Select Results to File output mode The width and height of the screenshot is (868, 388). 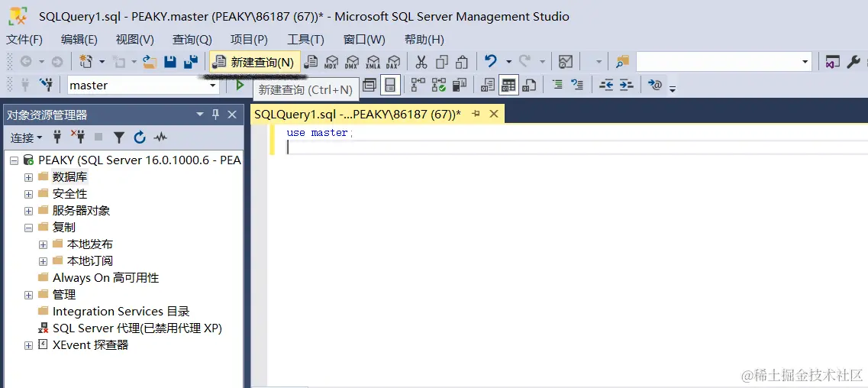529,85
